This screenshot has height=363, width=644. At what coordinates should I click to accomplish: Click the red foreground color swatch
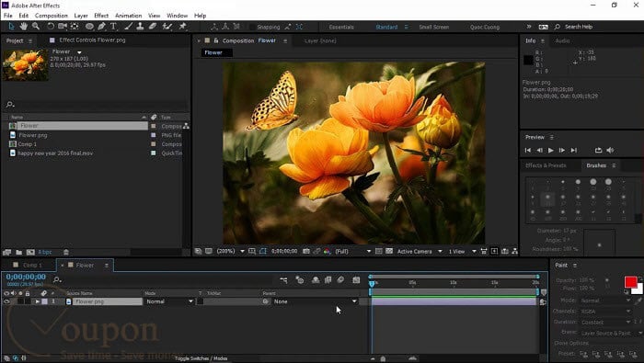[630, 282]
